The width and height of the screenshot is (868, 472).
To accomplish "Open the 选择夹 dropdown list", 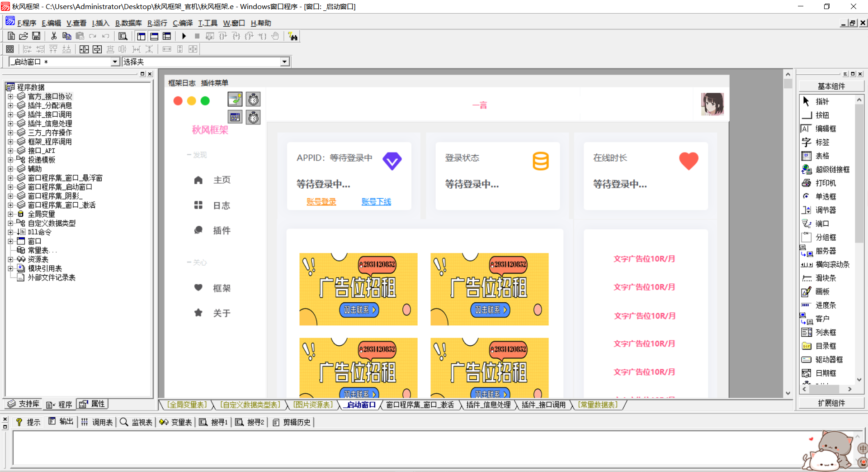I will pos(284,62).
